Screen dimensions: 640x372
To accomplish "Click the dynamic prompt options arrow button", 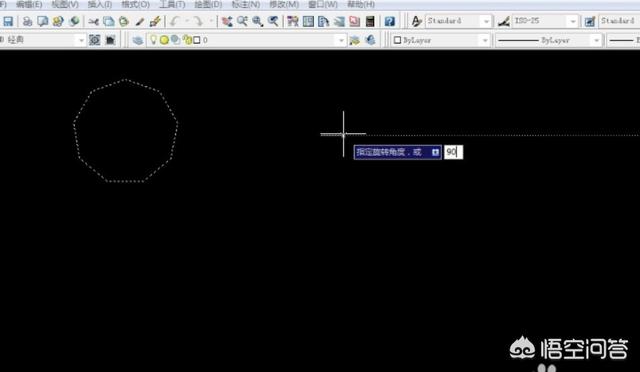I will 435,152.
